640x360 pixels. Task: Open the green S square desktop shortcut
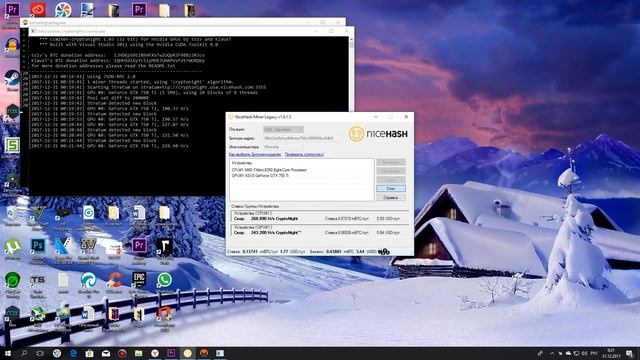click(12, 146)
